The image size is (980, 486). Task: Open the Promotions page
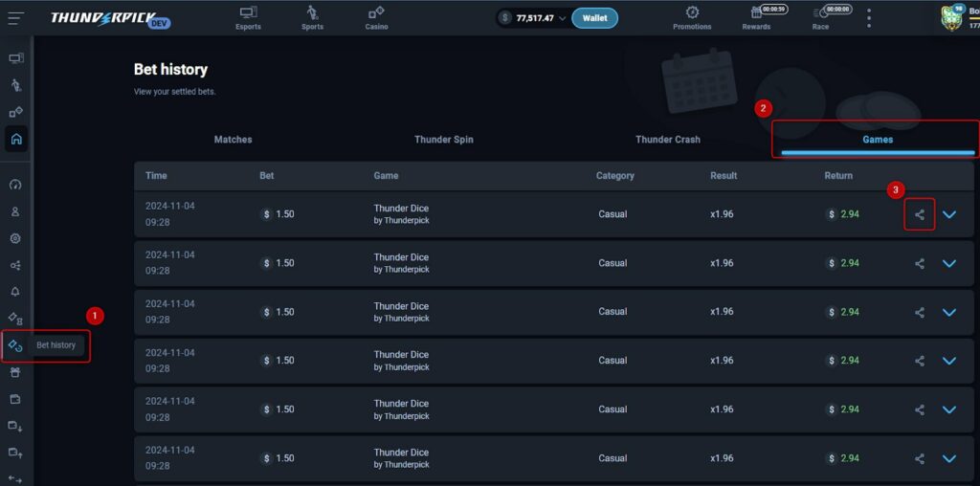pyautogui.click(x=692, y=18)
